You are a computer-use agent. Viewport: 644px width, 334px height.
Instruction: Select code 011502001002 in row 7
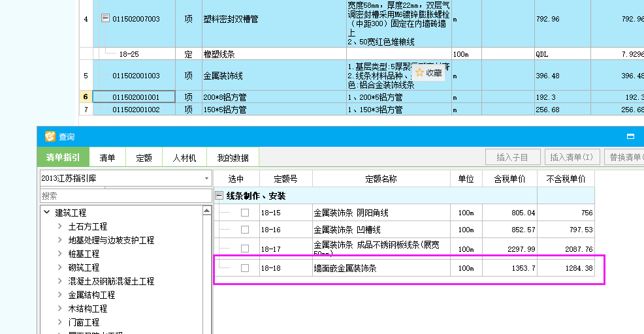[x=136, y=110]
